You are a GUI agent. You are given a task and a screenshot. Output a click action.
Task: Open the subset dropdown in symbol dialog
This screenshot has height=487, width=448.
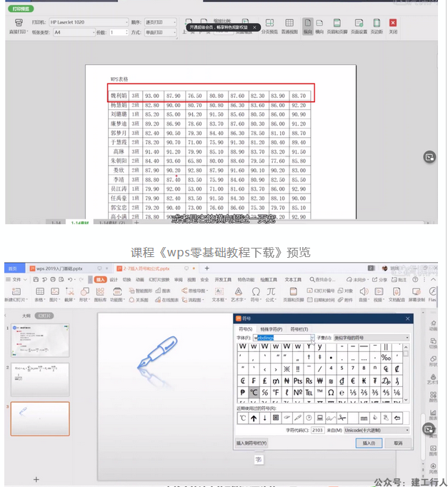coord(407,338)
